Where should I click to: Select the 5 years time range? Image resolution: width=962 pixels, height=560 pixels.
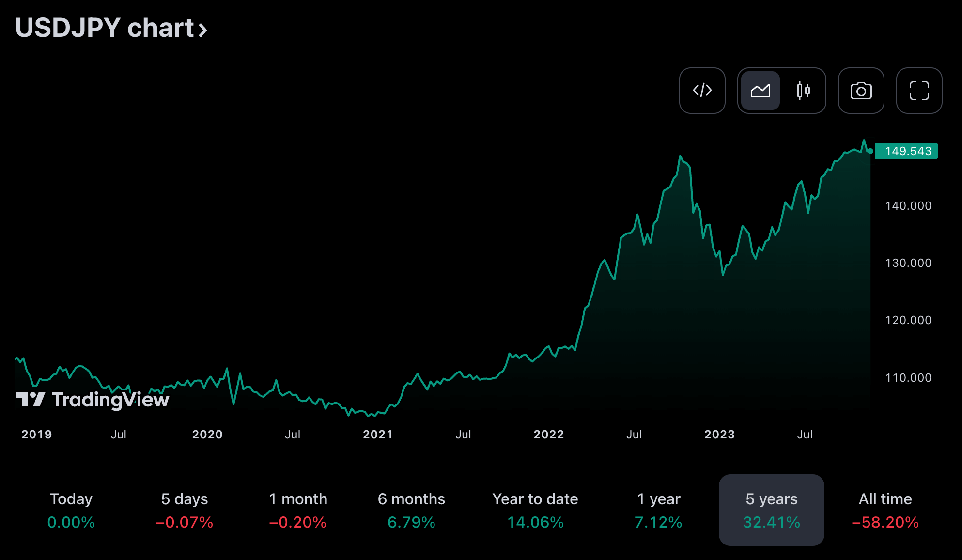tap(771, 510)
